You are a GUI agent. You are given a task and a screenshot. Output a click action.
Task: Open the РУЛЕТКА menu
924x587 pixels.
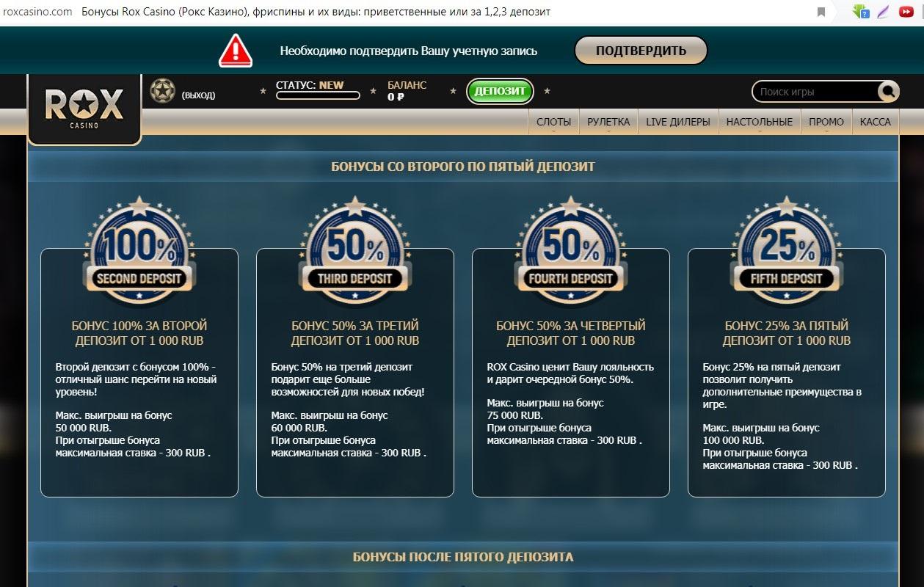tap(608, 122)
